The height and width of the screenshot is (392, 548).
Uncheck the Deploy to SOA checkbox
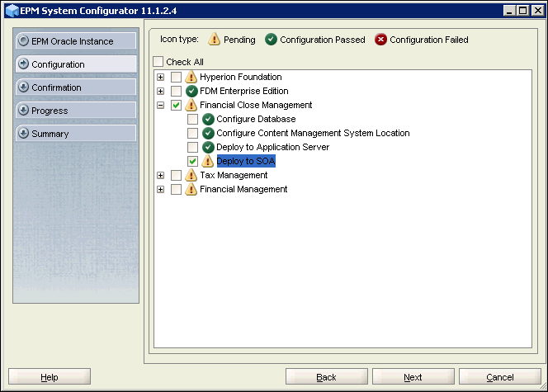pyautogui.click(x=192, y=161)
